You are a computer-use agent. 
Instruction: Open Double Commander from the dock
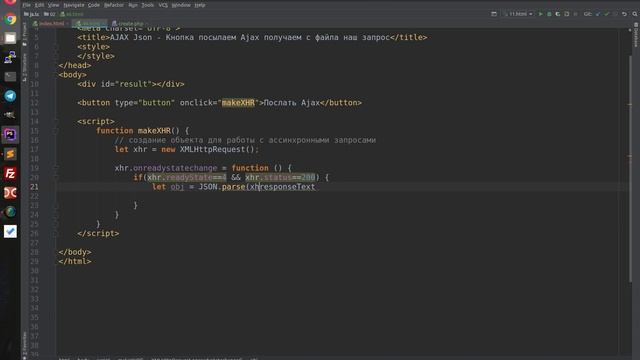(10, 193)
